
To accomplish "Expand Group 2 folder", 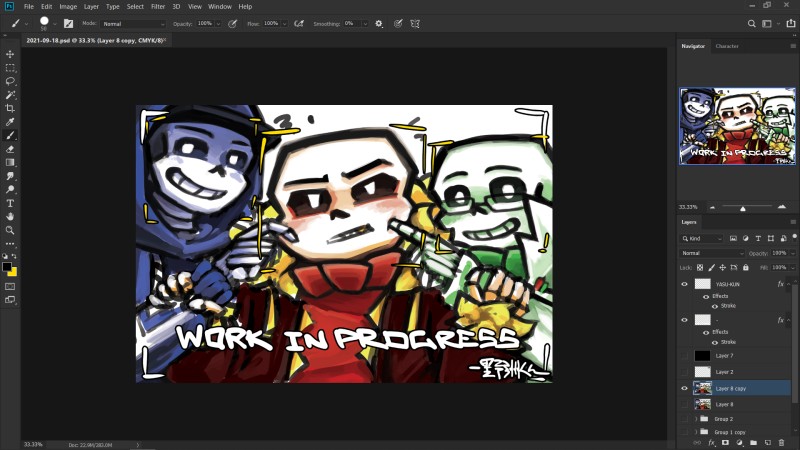I will tap(696, 419).
